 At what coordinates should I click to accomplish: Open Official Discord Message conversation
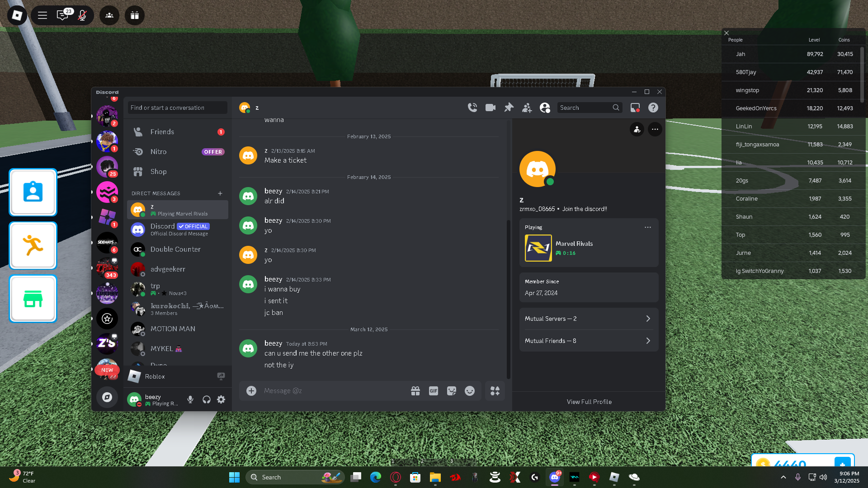(178, 230)
